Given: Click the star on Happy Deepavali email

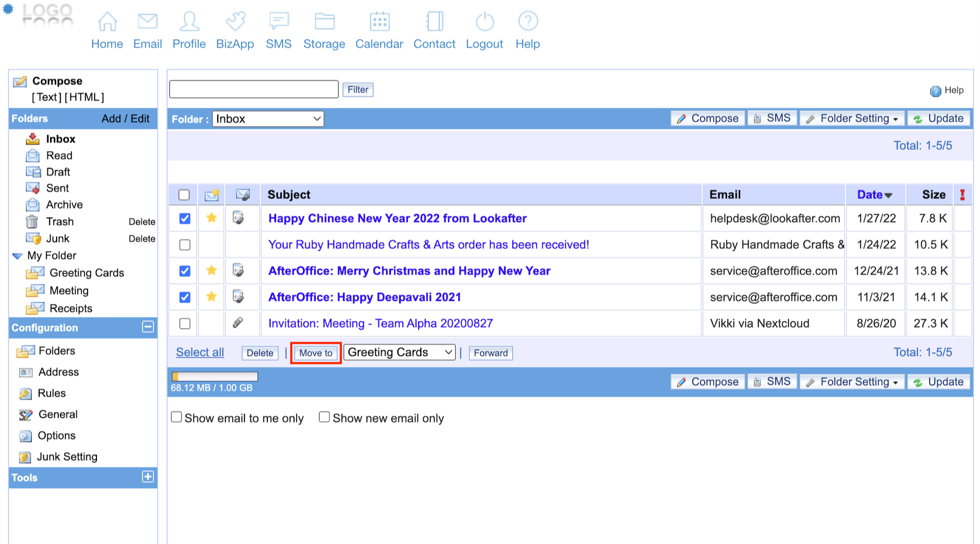Looking at the screenshot, I should coord(212,296).
